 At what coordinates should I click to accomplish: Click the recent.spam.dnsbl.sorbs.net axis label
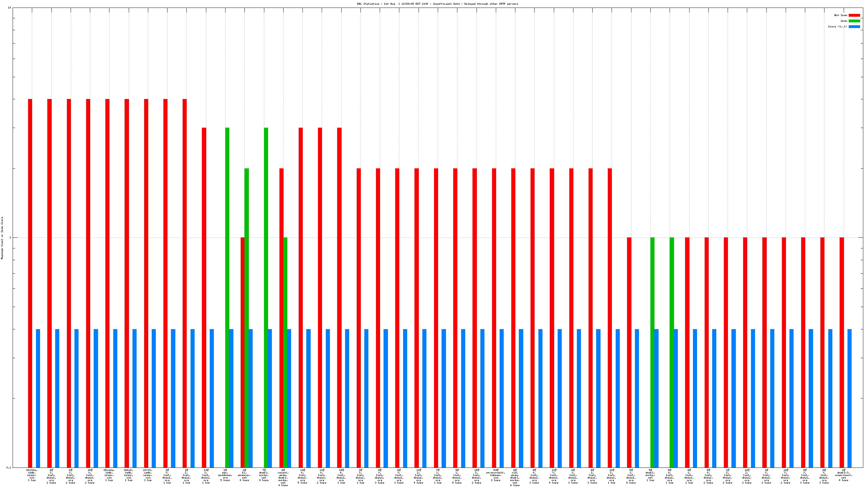(x=283, y=477)
